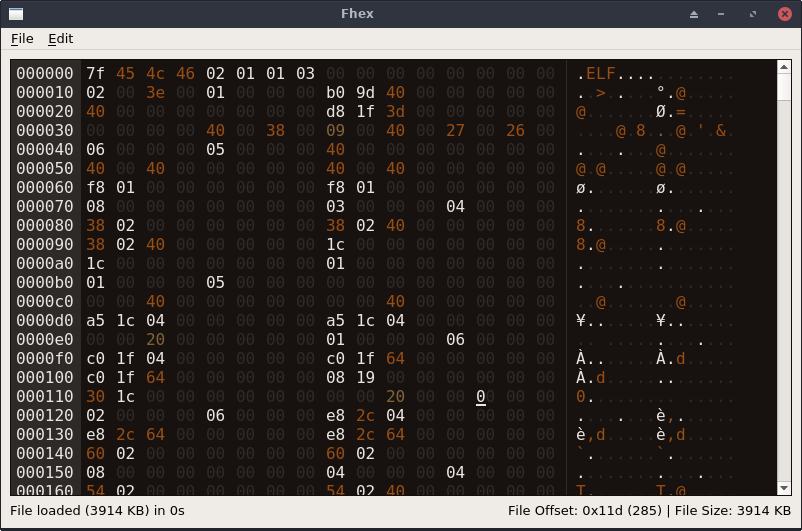Select byte 3d in row 000020
Image resolution: width=802 pixels, height=531 pixels.
395,112
